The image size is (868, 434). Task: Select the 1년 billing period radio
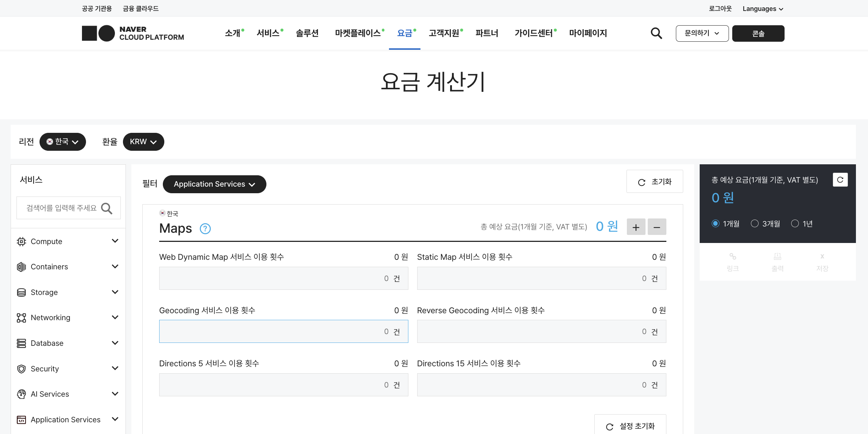pyautogui.click(x=795, y=224)
